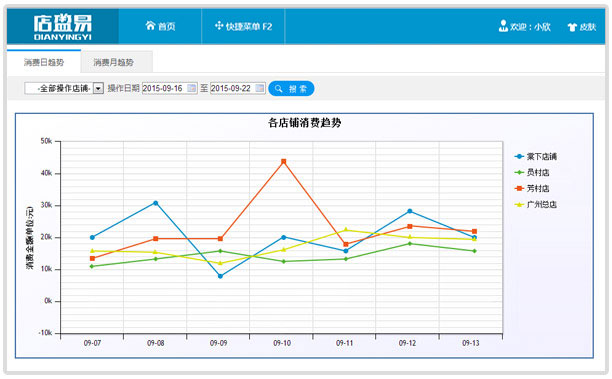Click the 09-07 x-axis label
Viewport: 612px width, 379px height.
(x=93, y=343)
